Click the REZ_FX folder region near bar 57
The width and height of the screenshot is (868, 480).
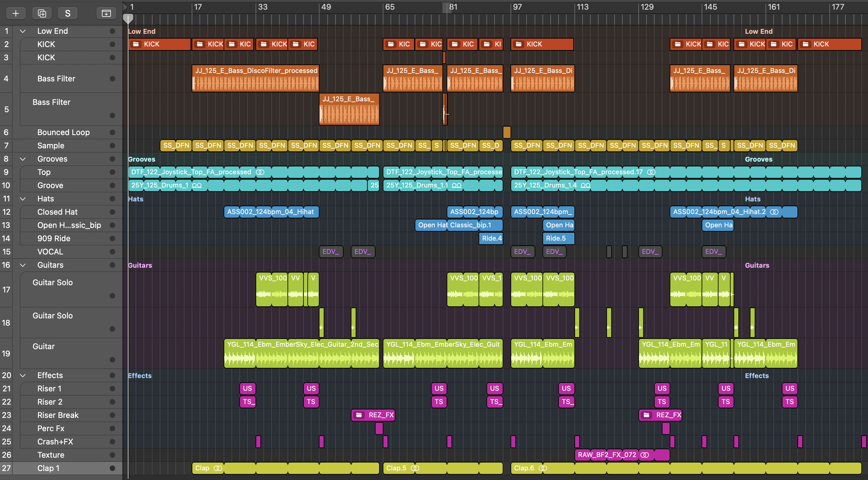pos(373,415)
